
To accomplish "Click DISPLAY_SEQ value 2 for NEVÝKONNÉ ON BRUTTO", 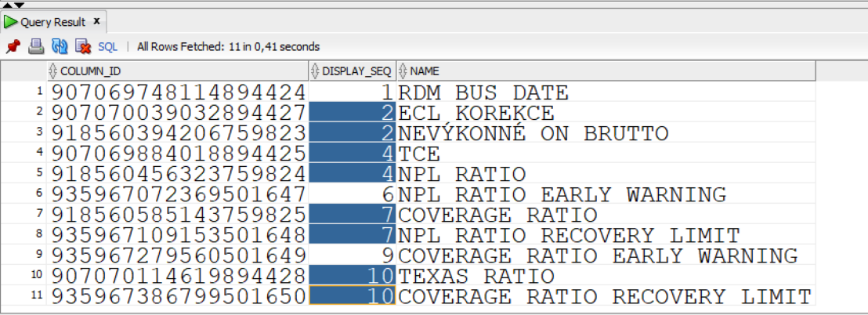I will pyautogui.click(x=352, y=133).
